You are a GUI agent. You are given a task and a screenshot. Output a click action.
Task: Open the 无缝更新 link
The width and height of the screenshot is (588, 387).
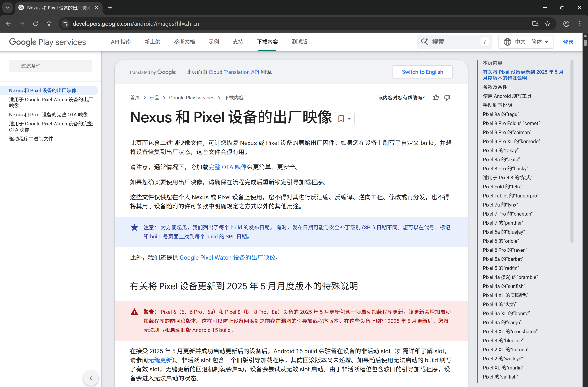click(x=160, y=360)
